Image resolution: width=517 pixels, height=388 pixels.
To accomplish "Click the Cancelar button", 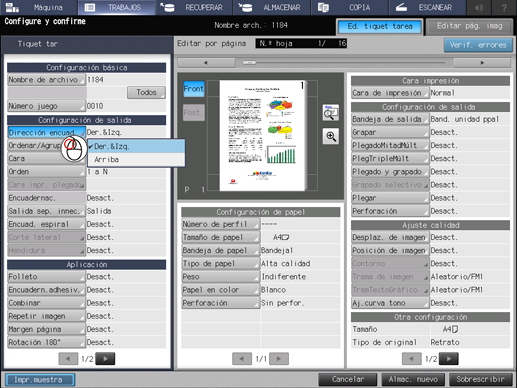I will point(348,379).
